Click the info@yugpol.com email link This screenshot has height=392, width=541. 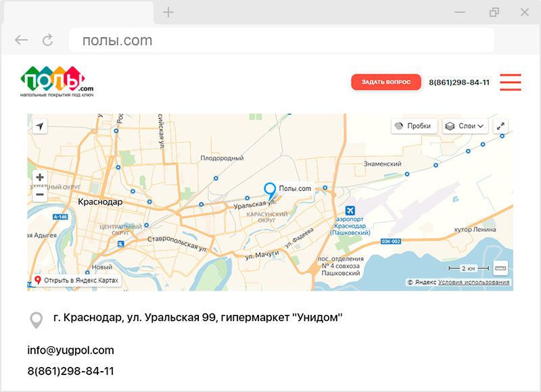pyautogui.click(x=71, y=350)
